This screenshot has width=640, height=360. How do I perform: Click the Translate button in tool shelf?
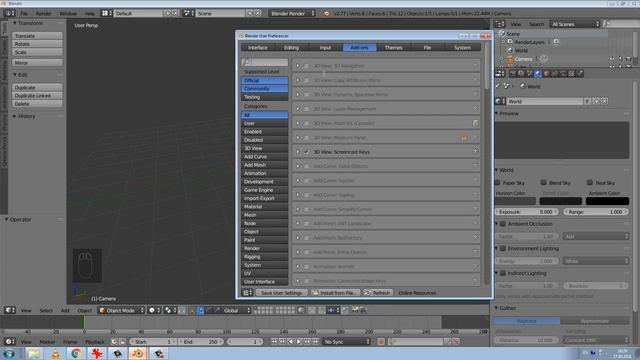(x=37, y=36)
